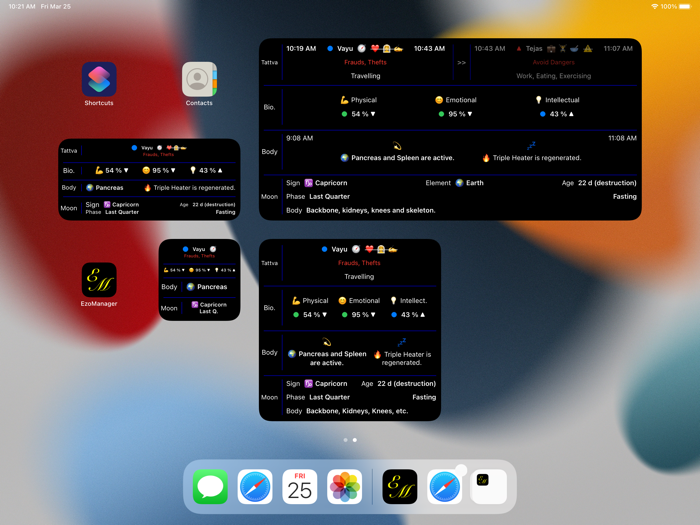Open the recent Safari icon beside EzoManager
Viewport: 700px width, 525px height.
pos(445,487)
